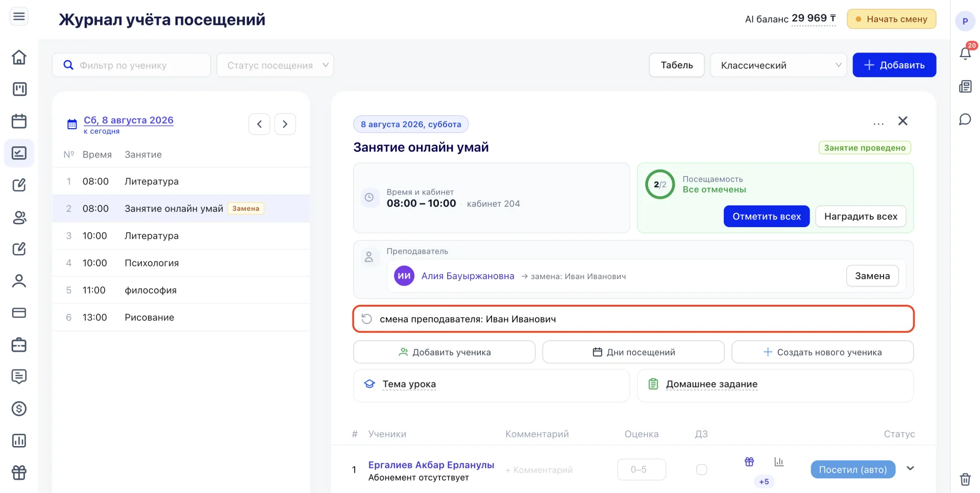Select the 08:00 Литература lesson

coord(181,181)
